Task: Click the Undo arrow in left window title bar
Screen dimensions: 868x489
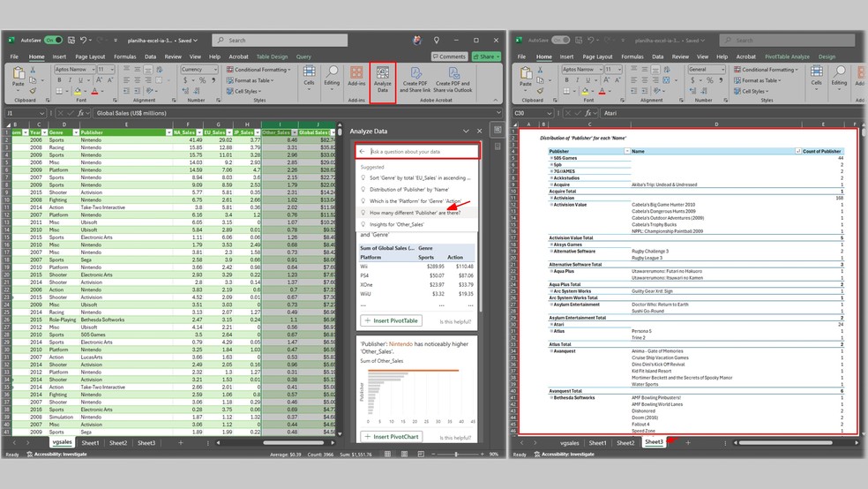Action: click(x=83, y=40)
